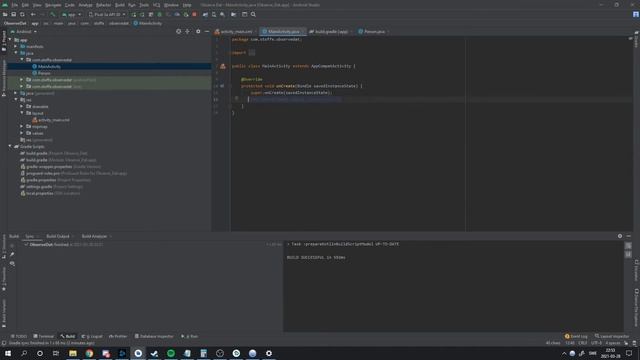Open the VCS menu

[156, 5]
